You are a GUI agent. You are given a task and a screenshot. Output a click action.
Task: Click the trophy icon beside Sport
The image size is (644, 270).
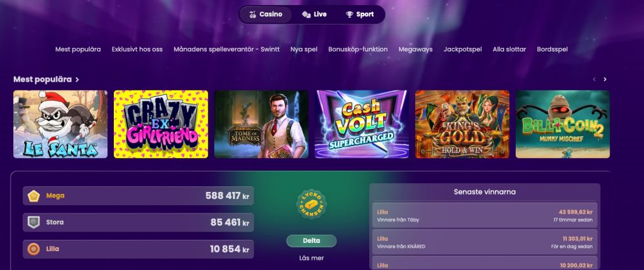350,14
